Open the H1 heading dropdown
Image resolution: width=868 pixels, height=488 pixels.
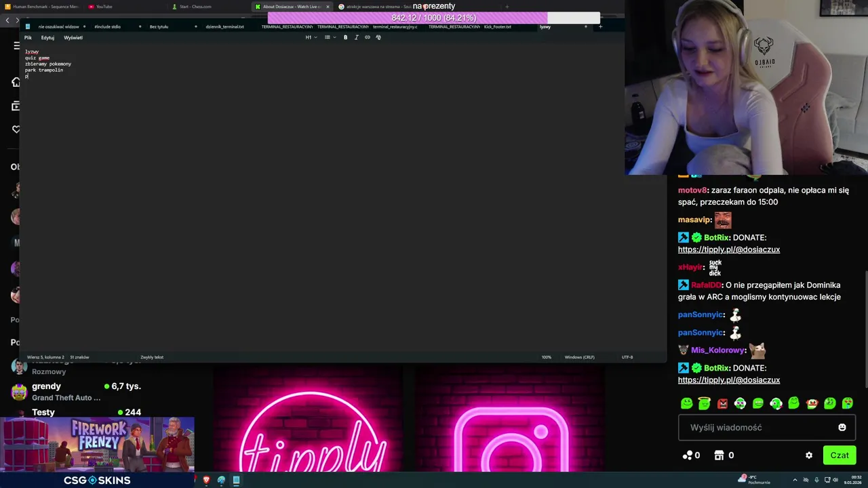(x=311, y=37)
